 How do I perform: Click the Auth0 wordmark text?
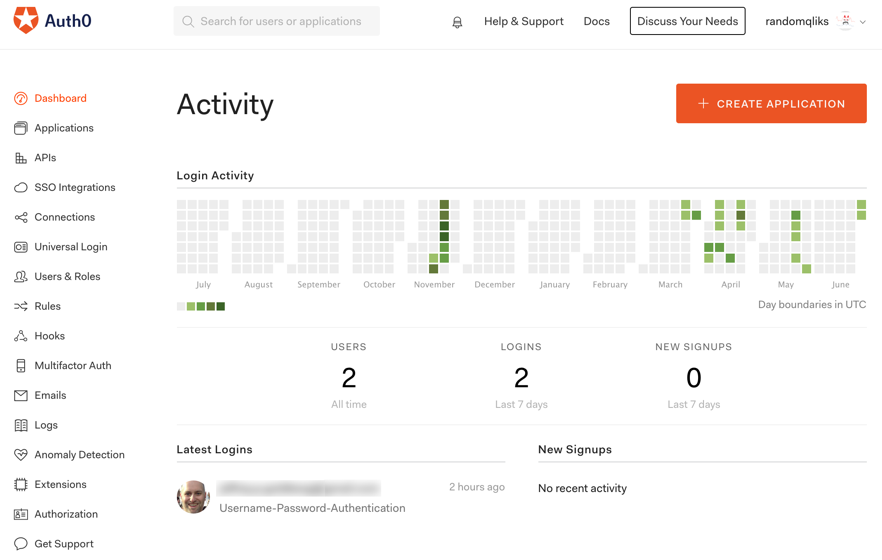[x=68, y=21]
